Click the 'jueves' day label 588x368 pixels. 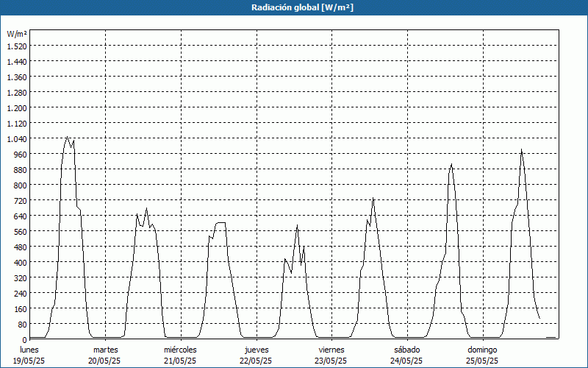coord(257,350)
